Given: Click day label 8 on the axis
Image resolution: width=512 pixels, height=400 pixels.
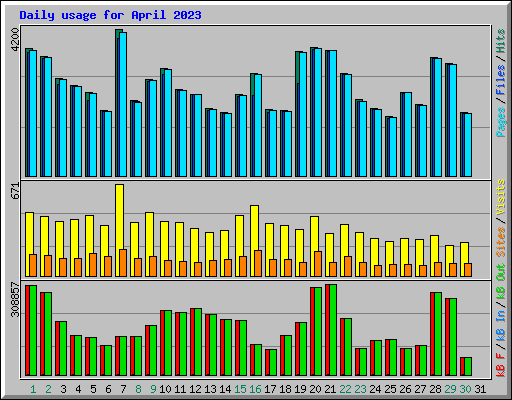Looking at the screenshot, I should coord(138,389).
